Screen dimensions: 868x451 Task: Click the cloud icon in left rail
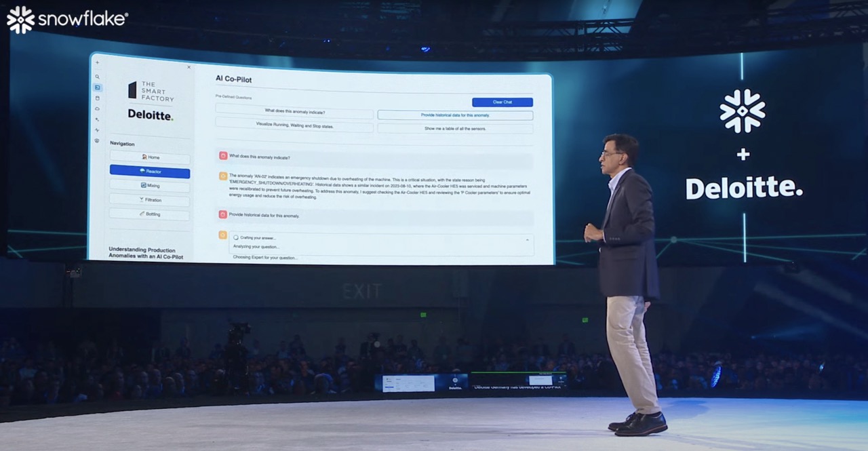97,109
